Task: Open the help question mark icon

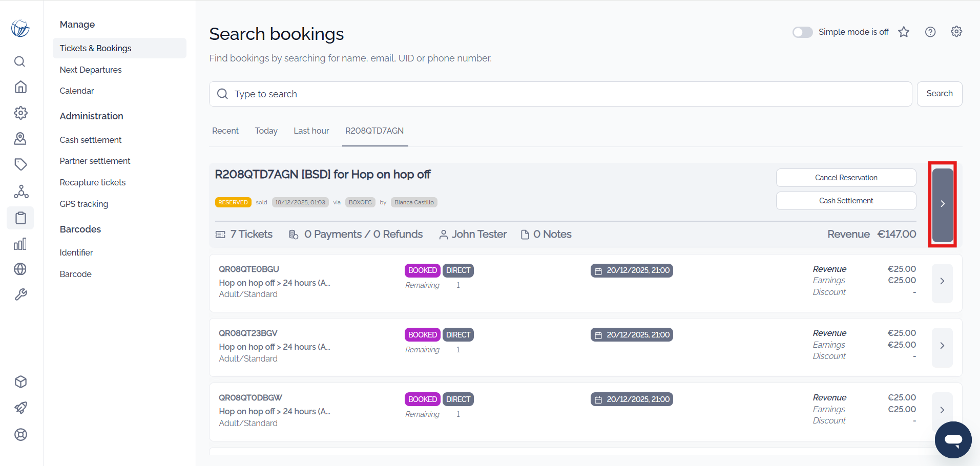Action: [930, 32]
